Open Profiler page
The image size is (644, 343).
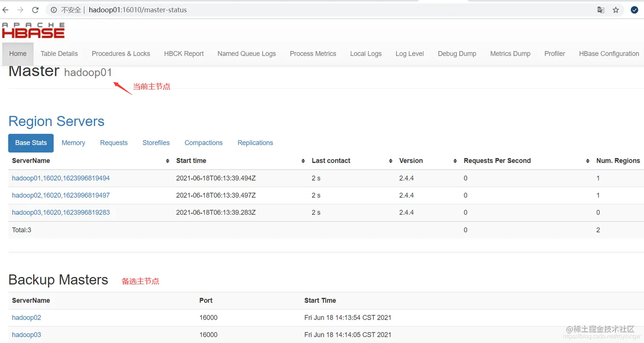click(x=555, y=54)
